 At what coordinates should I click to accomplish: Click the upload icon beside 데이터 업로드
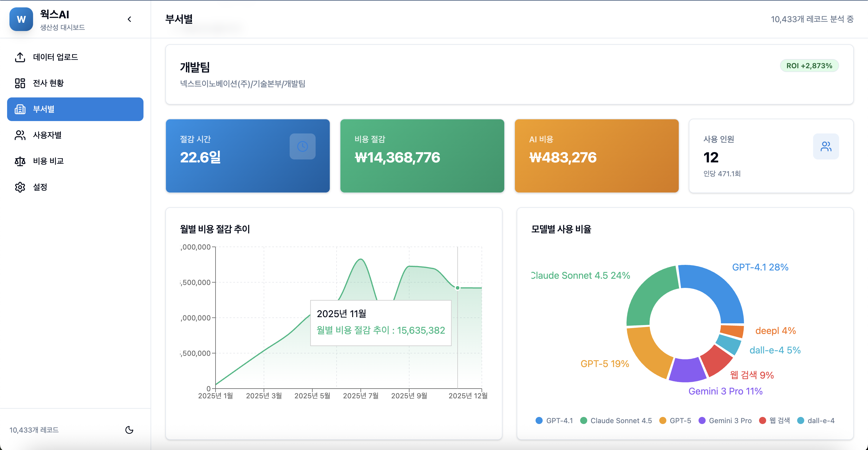pyautogui.click(x=20, y=57)
